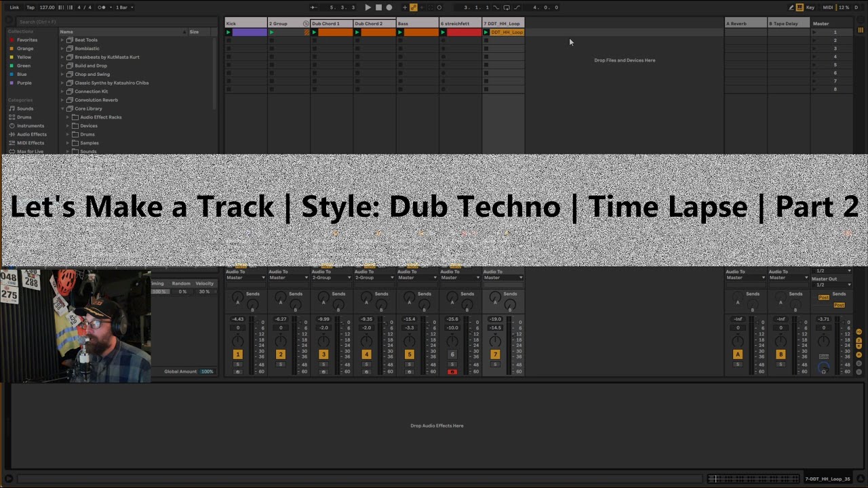
Task: Open the Master Out 1/2 dropdown
Action: click(833, 285)
